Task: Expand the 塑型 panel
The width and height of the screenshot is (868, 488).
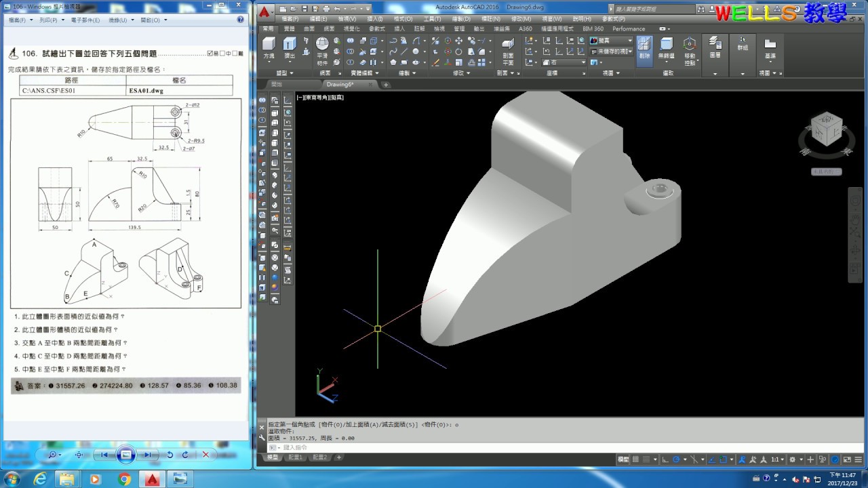Action: (283, 73)
